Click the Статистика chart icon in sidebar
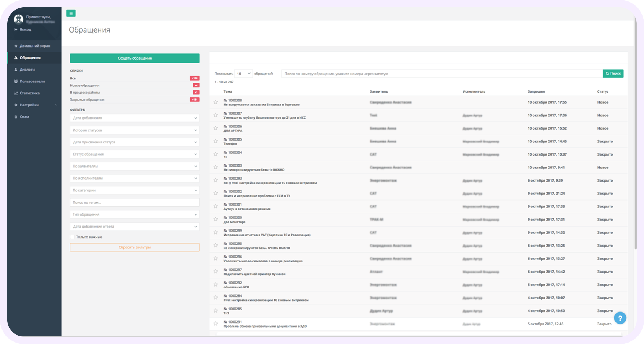 point(16,93)
